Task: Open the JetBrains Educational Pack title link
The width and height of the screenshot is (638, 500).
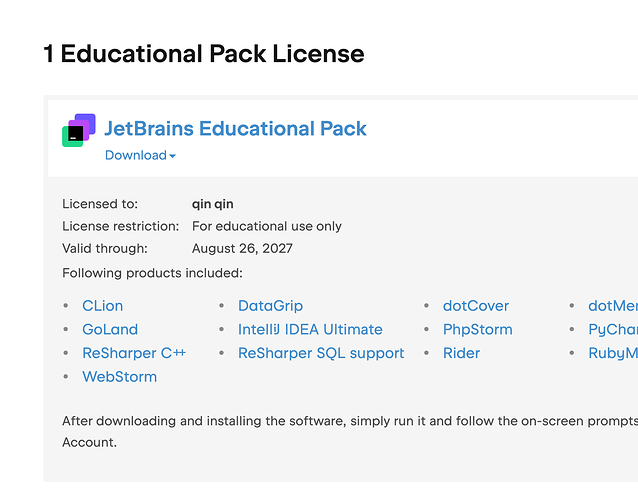Action: [x=236, y=129]
